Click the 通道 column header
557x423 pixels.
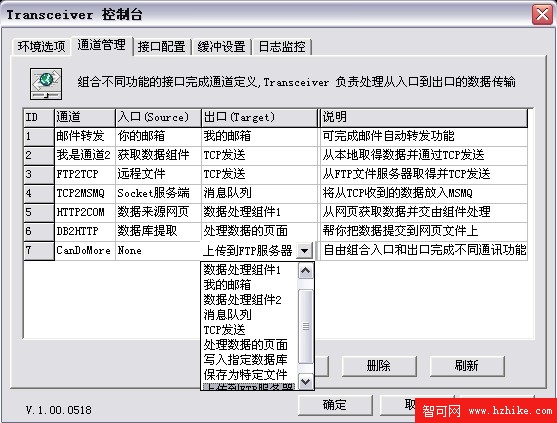tap(85, 118)
